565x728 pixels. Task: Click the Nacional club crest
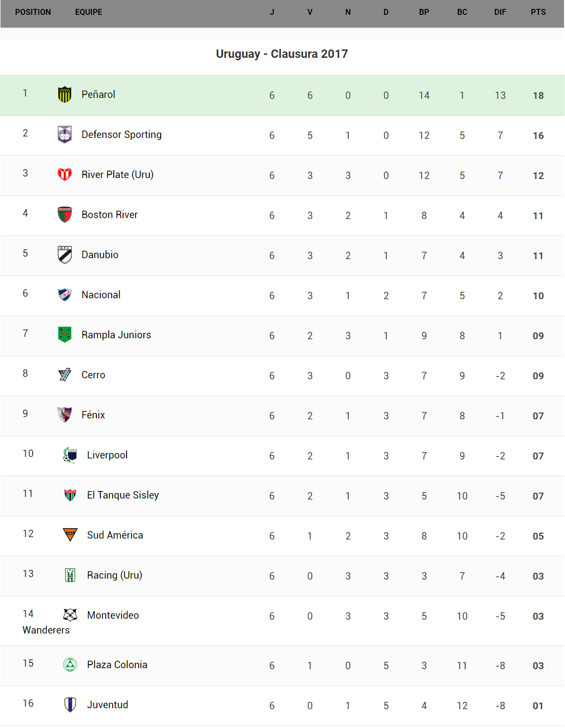tap(65, 295)
